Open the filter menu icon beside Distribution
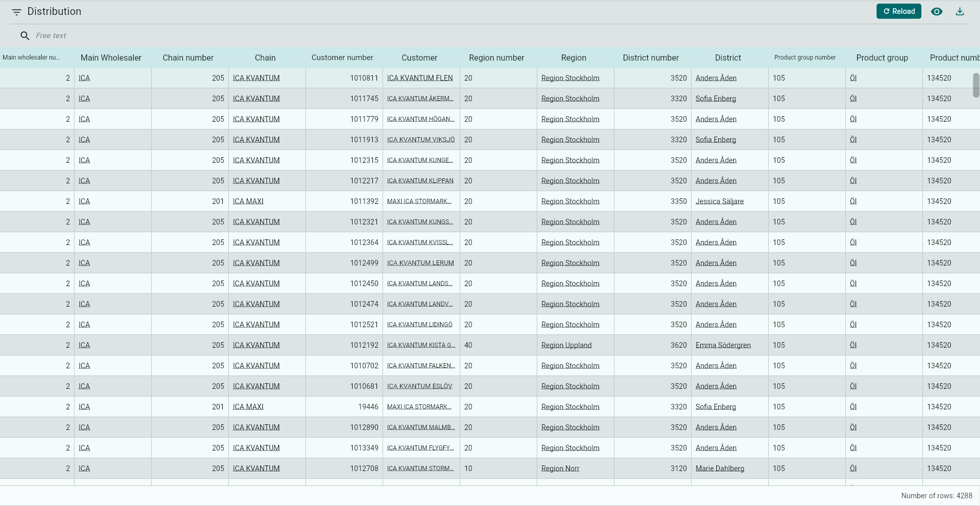 (16, 12)
